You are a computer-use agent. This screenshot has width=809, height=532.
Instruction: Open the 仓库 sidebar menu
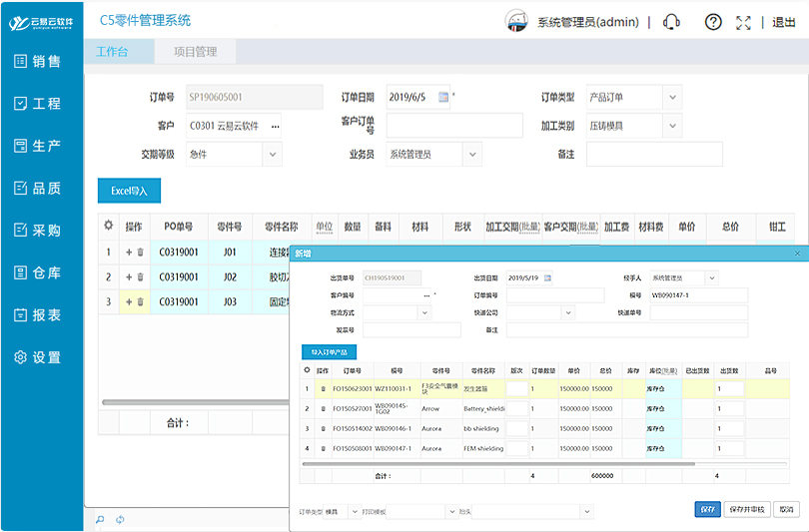coord(41,272)
